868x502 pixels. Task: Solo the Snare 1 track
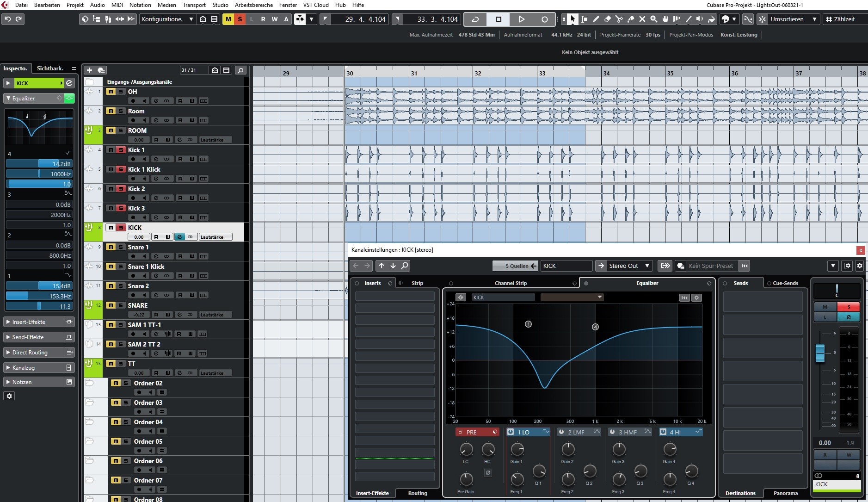[x=121, y=247]
